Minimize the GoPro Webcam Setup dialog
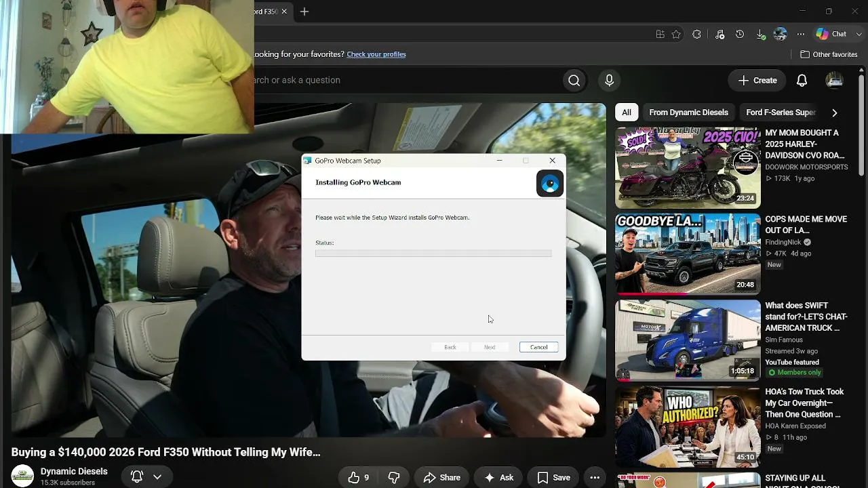The width and height of the screenshot is (868, 488). [x=499, y=161]
